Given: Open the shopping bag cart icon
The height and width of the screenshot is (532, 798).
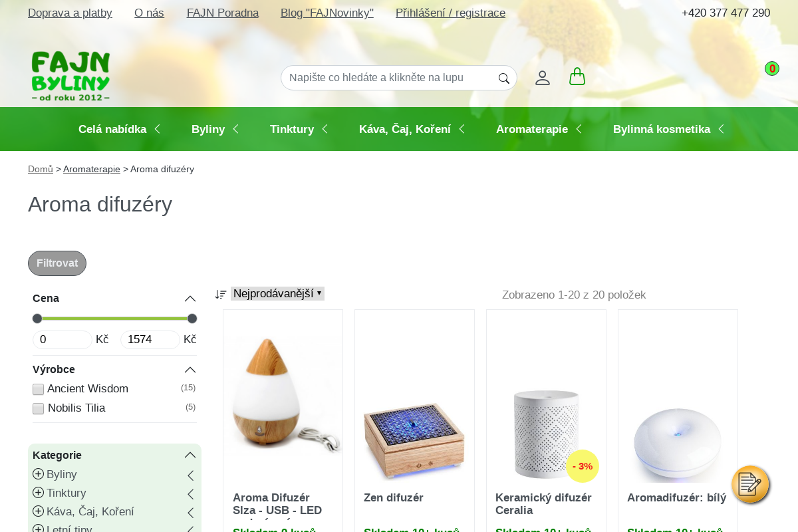Looking at the screenshot, I should [577, 76].
